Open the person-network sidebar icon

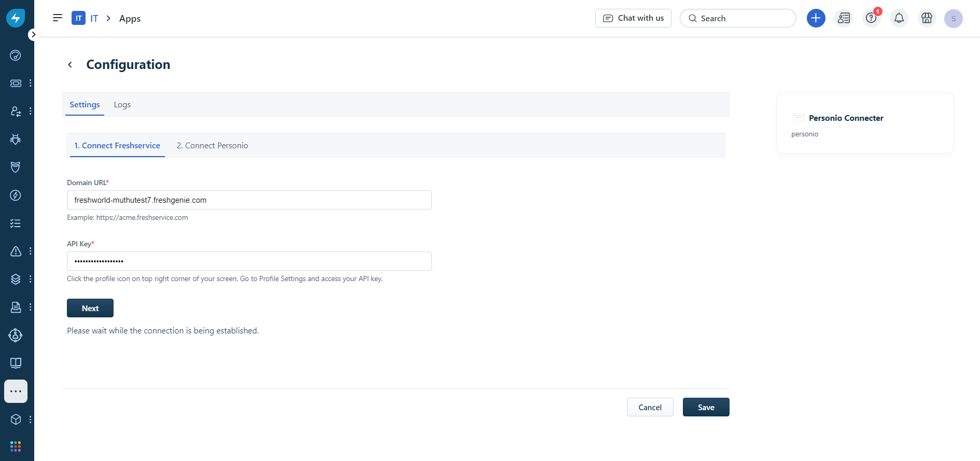pyautogui.click(x=16, y=336)
